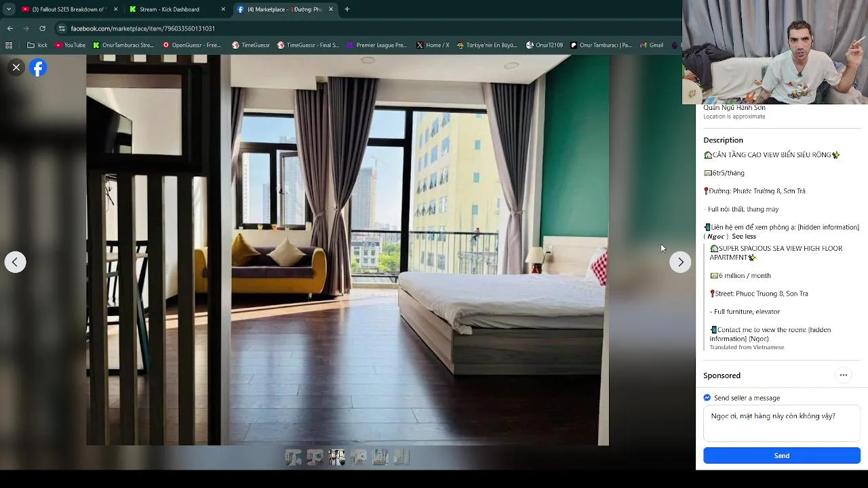
Task: Open the Gmail bookmark
Action: coord(651,45)
